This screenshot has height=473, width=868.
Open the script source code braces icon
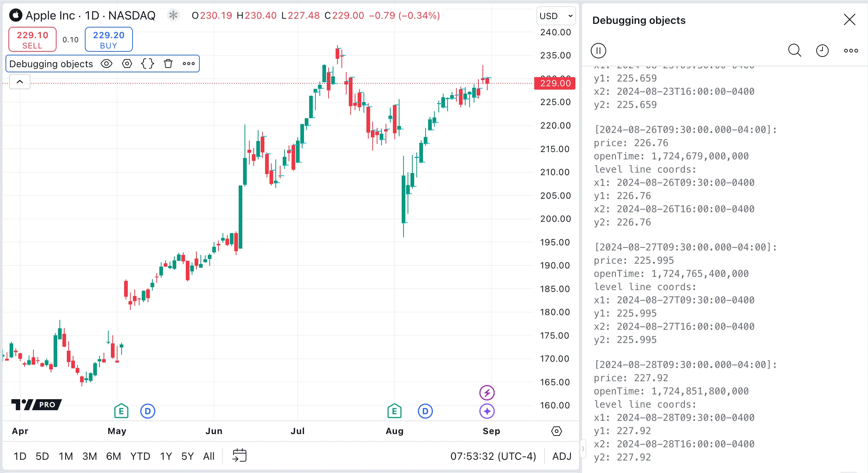tap(147, 64)
